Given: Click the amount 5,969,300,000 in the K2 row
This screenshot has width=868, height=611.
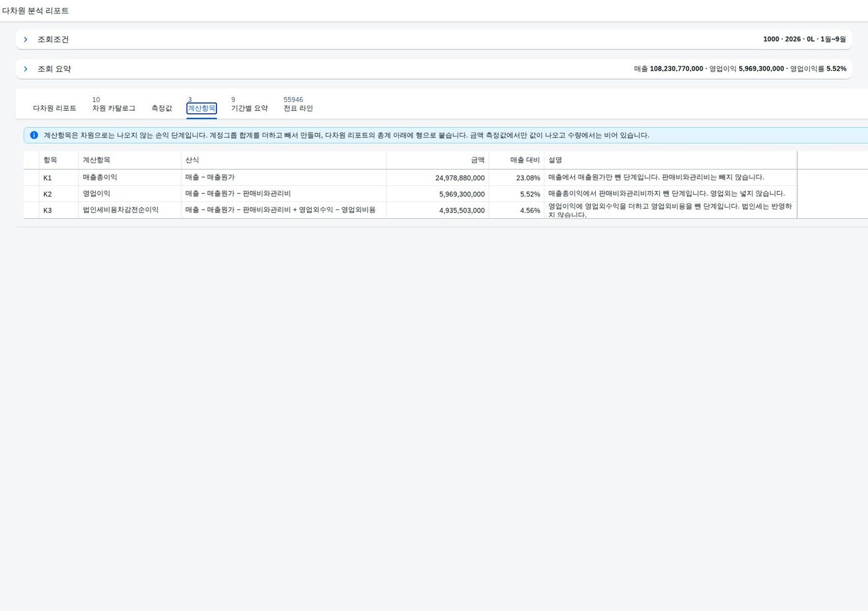Looking at the screenshot, I should 462,194.
